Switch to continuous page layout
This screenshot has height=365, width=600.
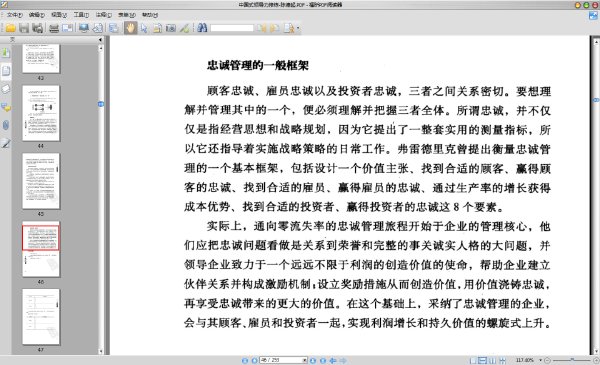coord(483,360)
